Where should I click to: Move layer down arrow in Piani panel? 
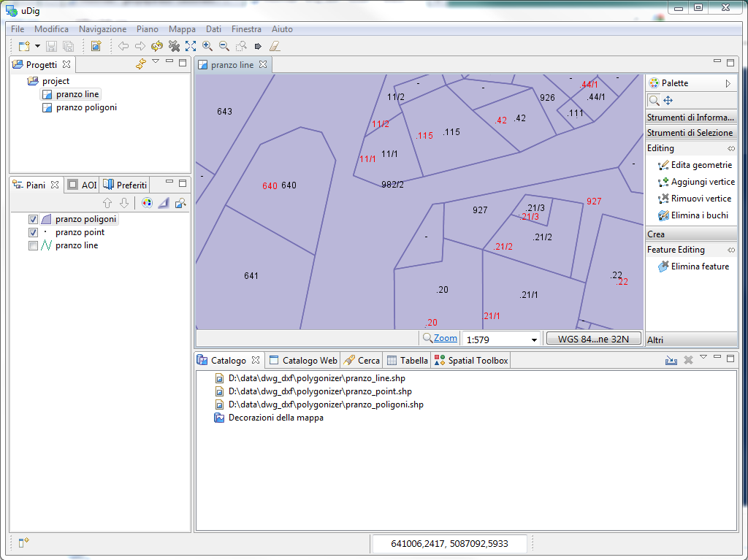click(124, 203)
